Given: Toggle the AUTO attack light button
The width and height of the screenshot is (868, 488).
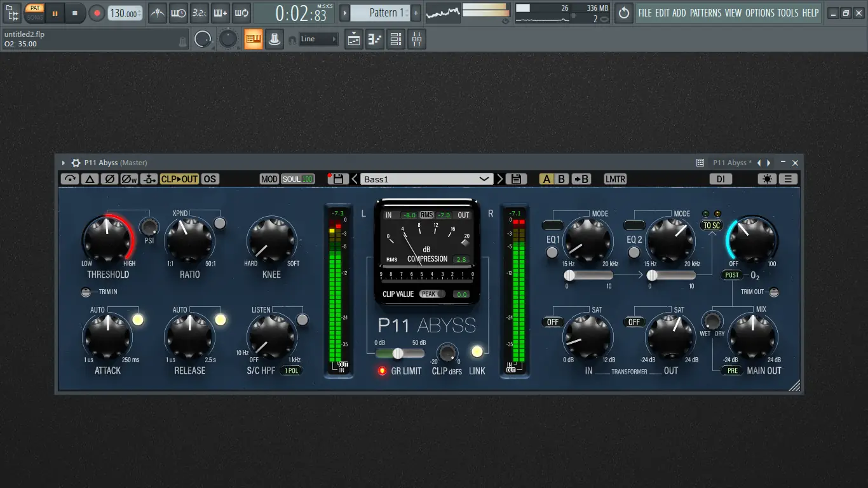Looking at the screenshot, I should pos(138,320).
